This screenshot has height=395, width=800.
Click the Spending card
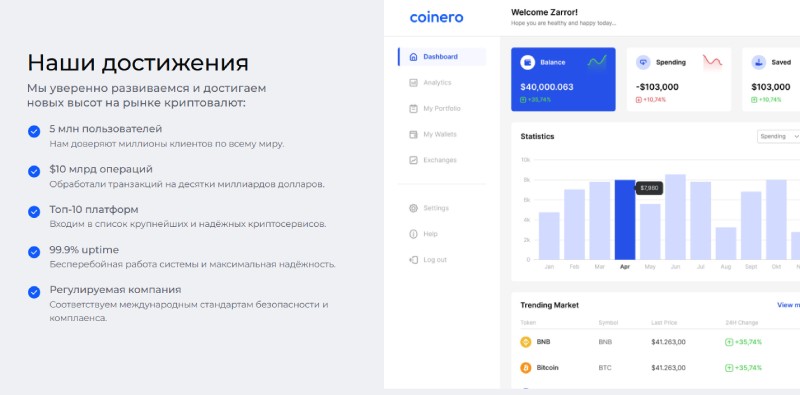[x=679, y=79]
